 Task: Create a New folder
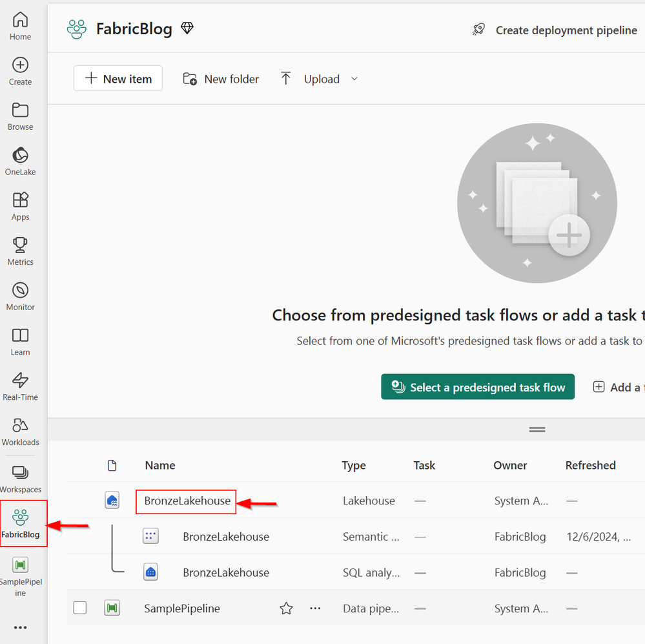tap(221, 79)
